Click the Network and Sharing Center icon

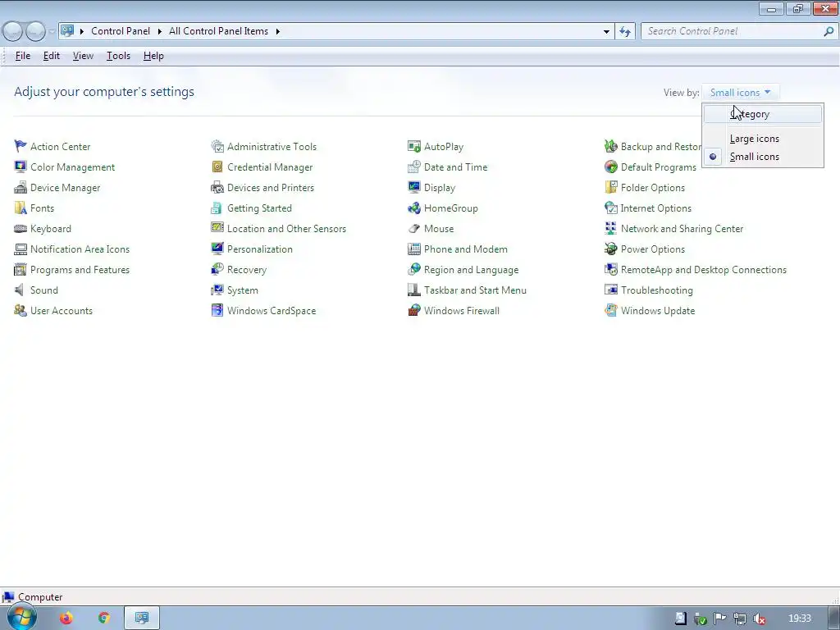[x=610, y=229]
